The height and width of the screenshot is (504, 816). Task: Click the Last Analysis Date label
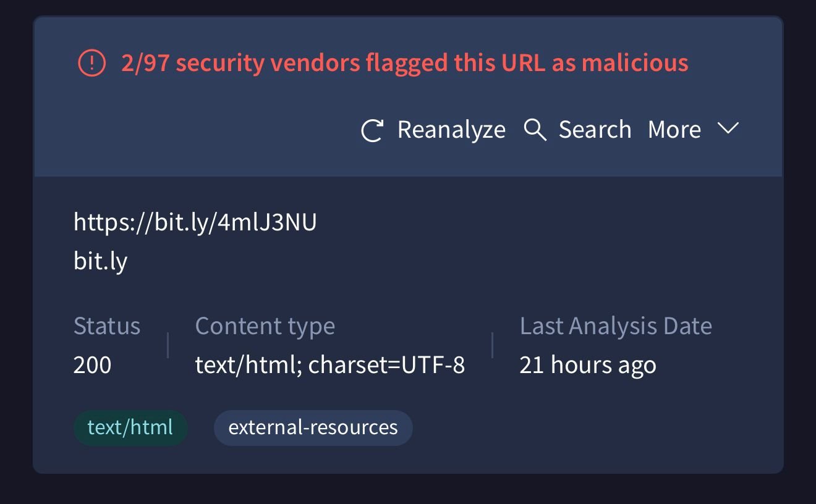(616, 325)
